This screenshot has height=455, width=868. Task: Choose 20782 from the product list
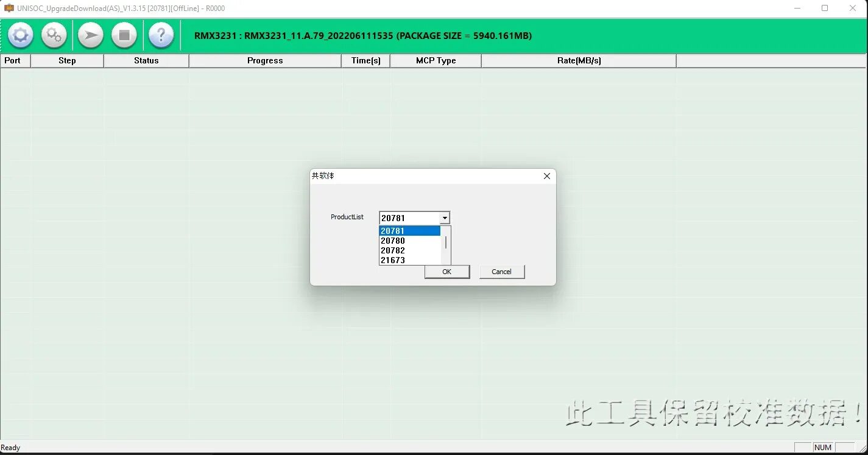[410, 250]
